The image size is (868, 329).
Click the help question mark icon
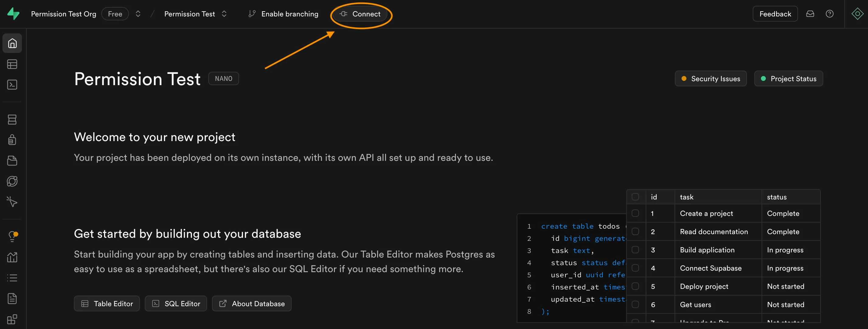pos(830,14)
